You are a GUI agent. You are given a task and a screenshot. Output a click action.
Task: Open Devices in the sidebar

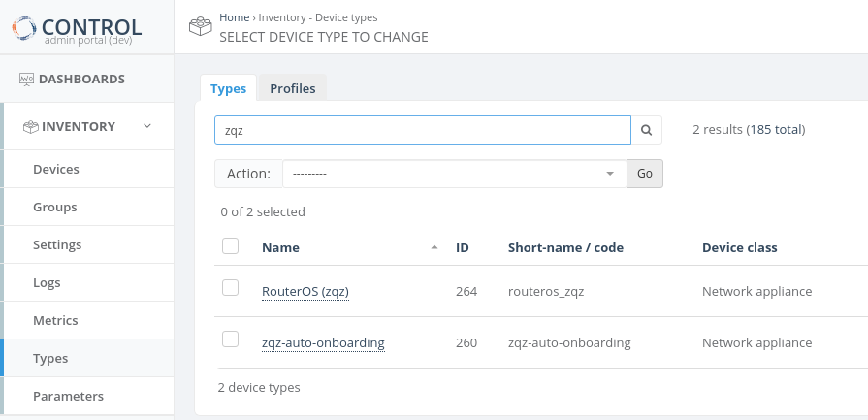[x=56, y=170]
